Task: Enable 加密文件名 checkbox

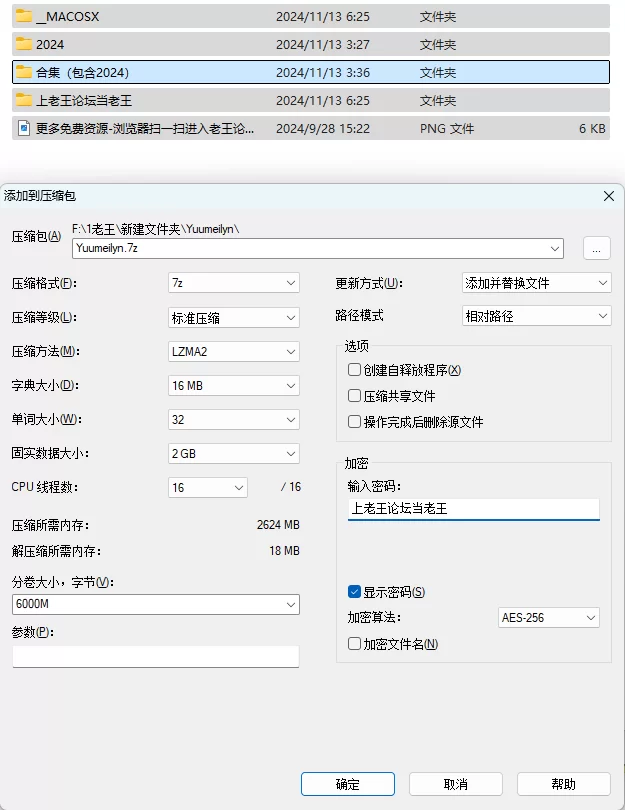Action: tap(354, 644)
